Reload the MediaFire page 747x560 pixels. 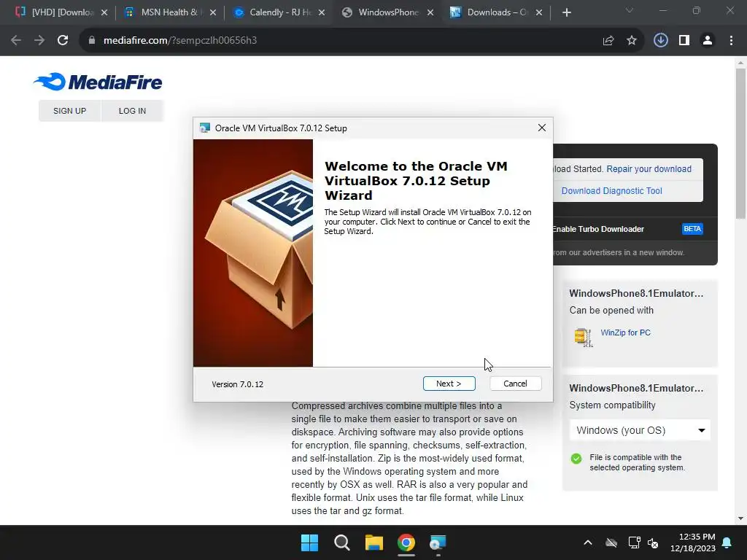(63, 41)
